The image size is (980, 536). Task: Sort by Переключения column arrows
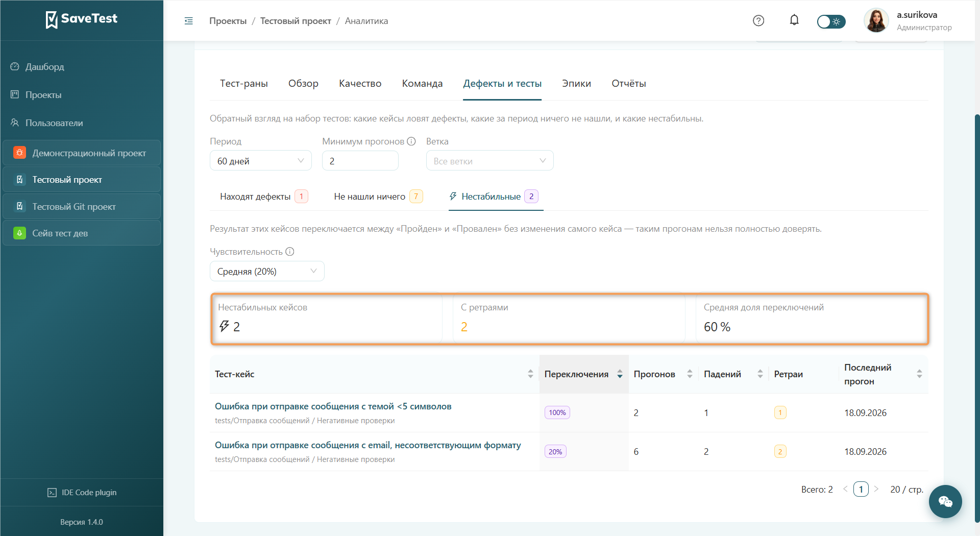pyautogui.click(x=620, y=374)
